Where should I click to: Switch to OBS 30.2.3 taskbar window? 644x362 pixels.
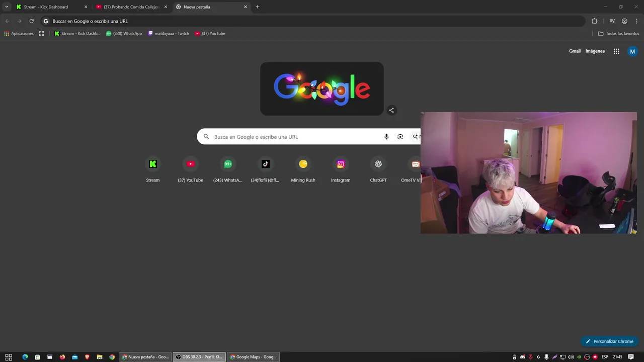(x=199, y=357)
